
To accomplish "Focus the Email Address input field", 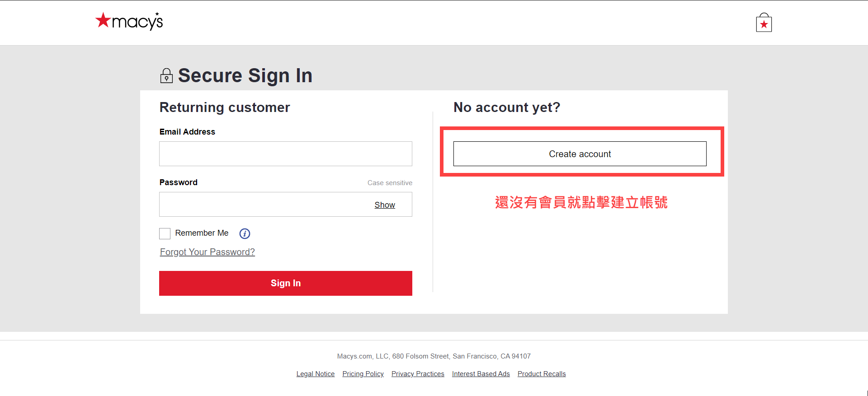I will click(x=285, y=154).
